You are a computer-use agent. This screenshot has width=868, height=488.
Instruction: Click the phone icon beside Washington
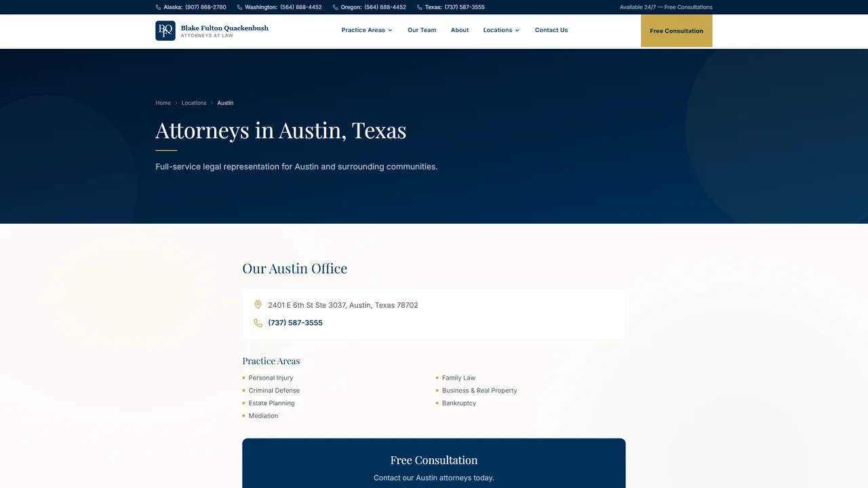pyautogui.click(x=239, y=7)
